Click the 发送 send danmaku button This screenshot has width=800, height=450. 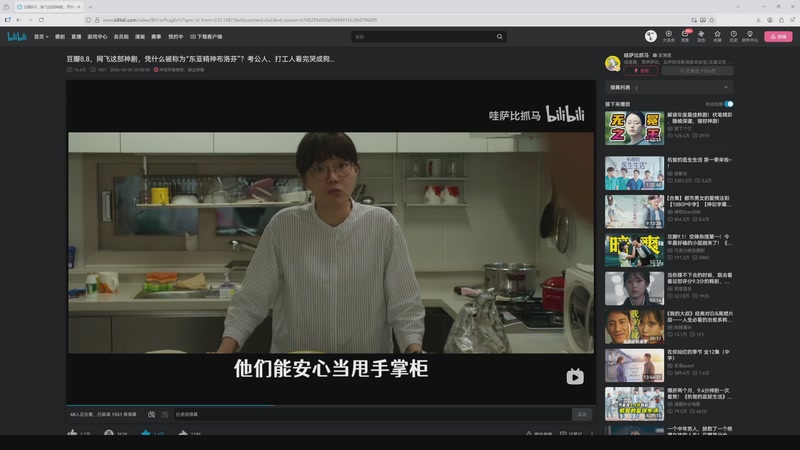point(582,414)
